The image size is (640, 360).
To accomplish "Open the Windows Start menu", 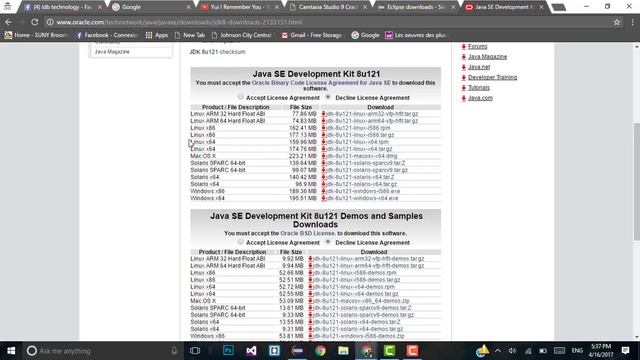I will tap(11, 351).
